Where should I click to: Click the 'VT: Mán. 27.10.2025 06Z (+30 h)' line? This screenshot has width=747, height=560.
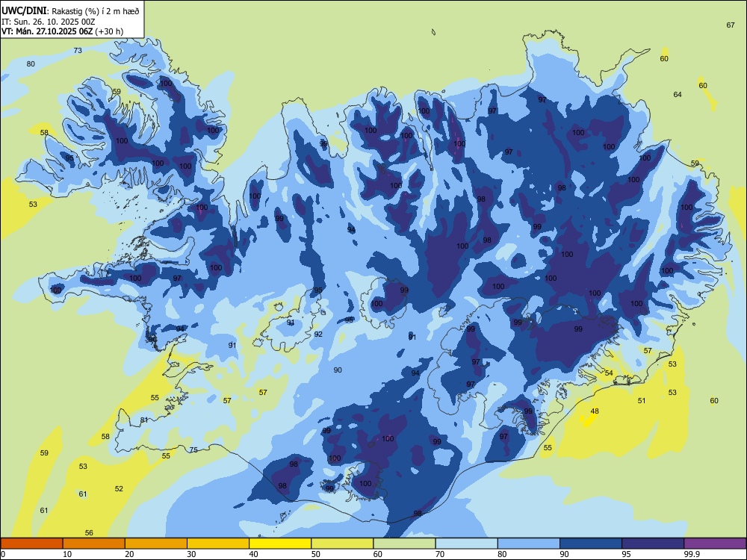[x=63, y=31]
